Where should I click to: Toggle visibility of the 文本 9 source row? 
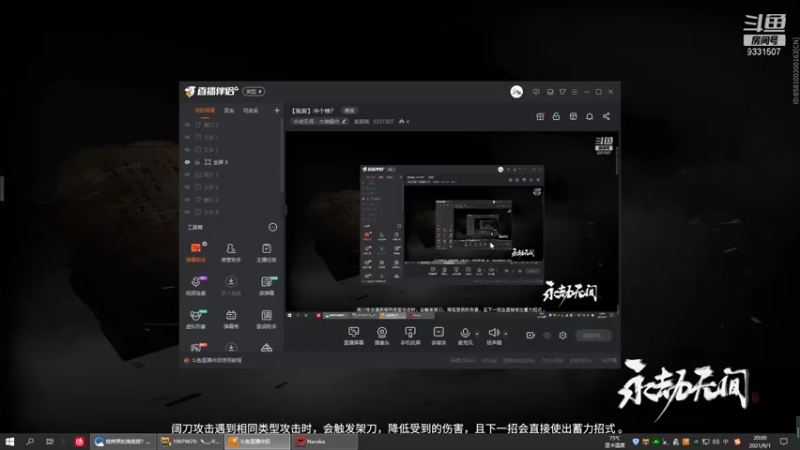click(x=187, y=187)
